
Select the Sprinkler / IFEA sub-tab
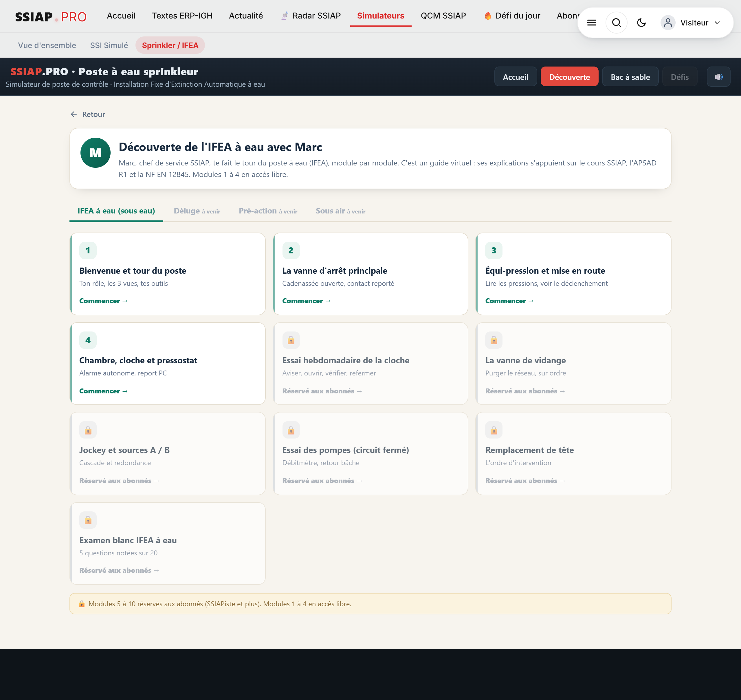tap(170, 45)
